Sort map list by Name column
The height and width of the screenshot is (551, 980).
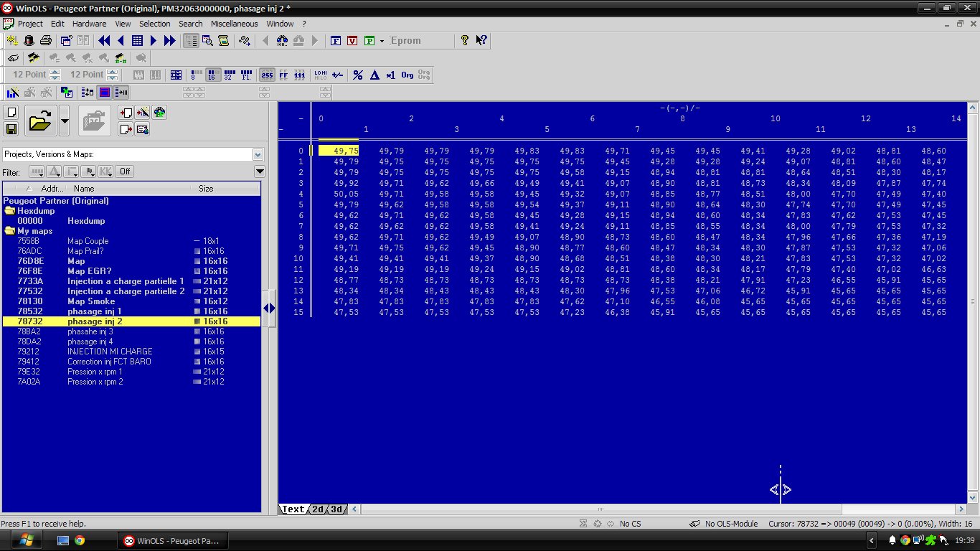pyautogui.click(x=84, y=189)
